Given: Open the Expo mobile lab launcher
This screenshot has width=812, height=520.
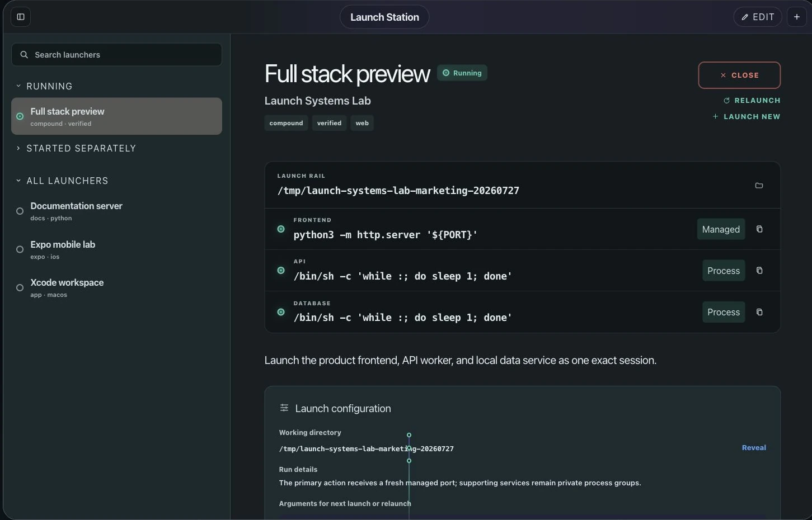Looking at the screenshot, I should click(116, 250).
